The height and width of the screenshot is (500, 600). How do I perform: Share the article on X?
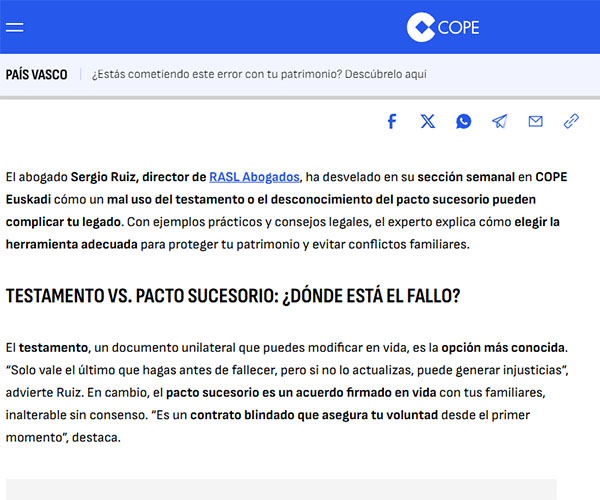click(x=428, y=121)
